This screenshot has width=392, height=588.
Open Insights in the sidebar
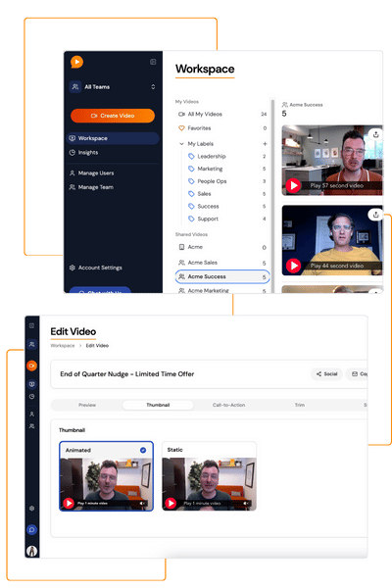pos(88,153)
